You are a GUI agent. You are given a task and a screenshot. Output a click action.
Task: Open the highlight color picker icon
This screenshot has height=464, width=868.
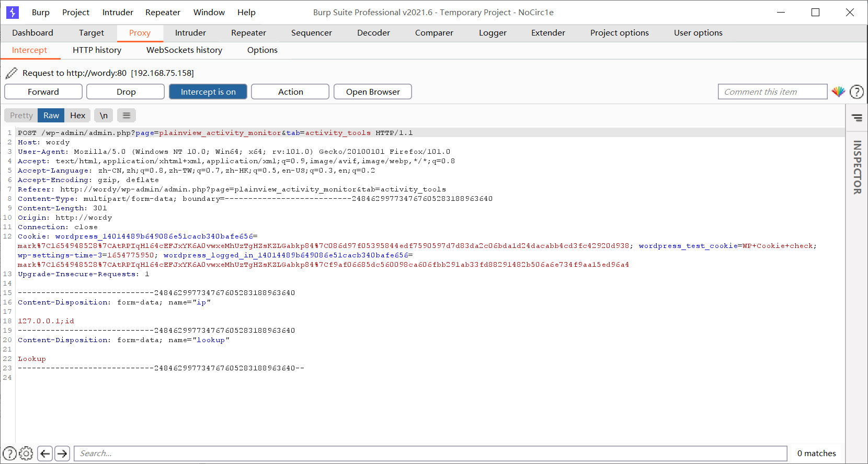pyautogui.click(x=838, y=92)
